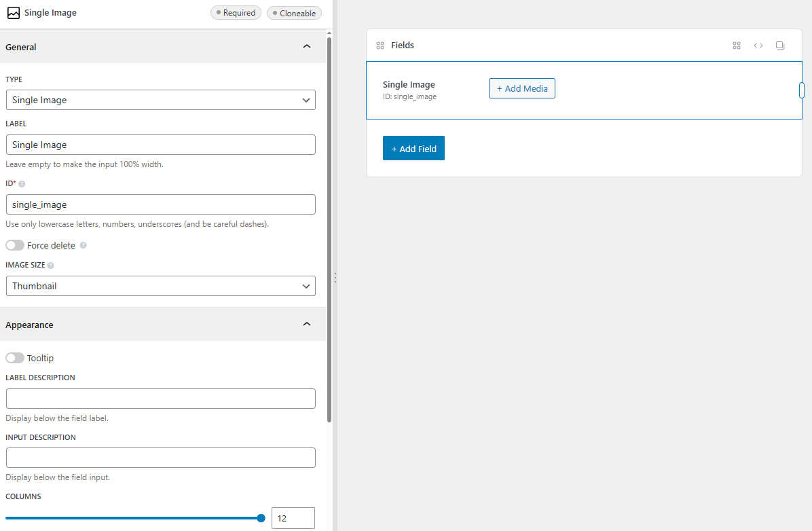Open the Type dropdown showing Single Image
Image resolution: width=812 pixels, height=531 pixels.
pos(160,100)
